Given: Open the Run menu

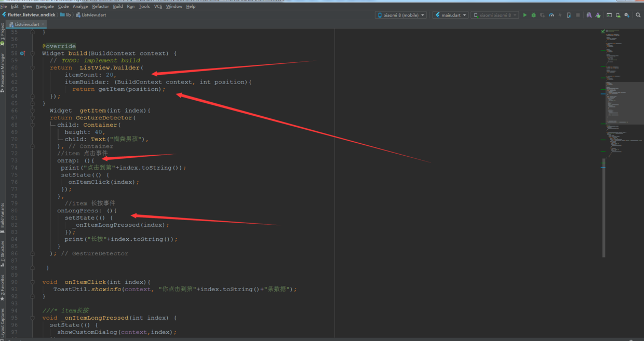Looking at the screenshot, I should 130,6.
